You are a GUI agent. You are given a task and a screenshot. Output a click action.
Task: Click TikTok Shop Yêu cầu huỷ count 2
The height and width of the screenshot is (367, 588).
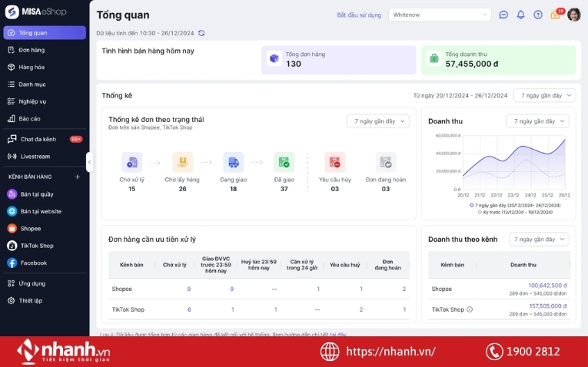click(361, 309)
